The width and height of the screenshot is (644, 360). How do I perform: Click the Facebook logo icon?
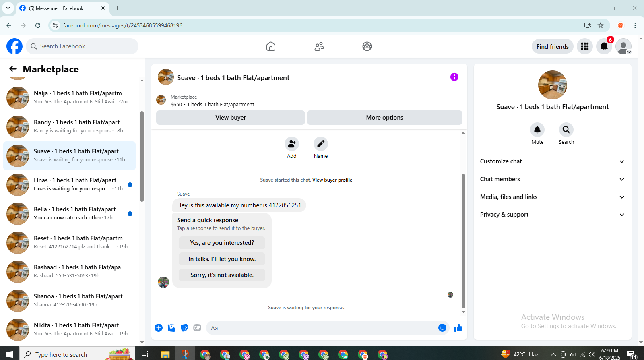point(14,46)
